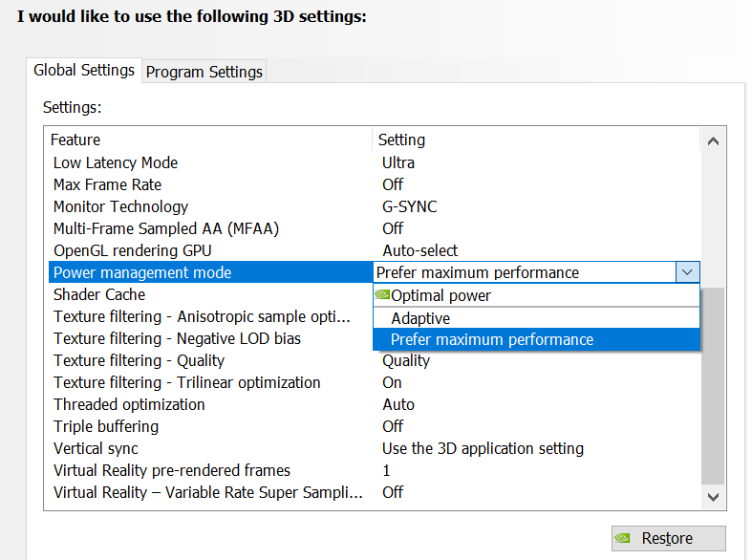Collapse the Power management mode dropdown arrow
The image size is (752, 560).
click(x=688, y=272)
